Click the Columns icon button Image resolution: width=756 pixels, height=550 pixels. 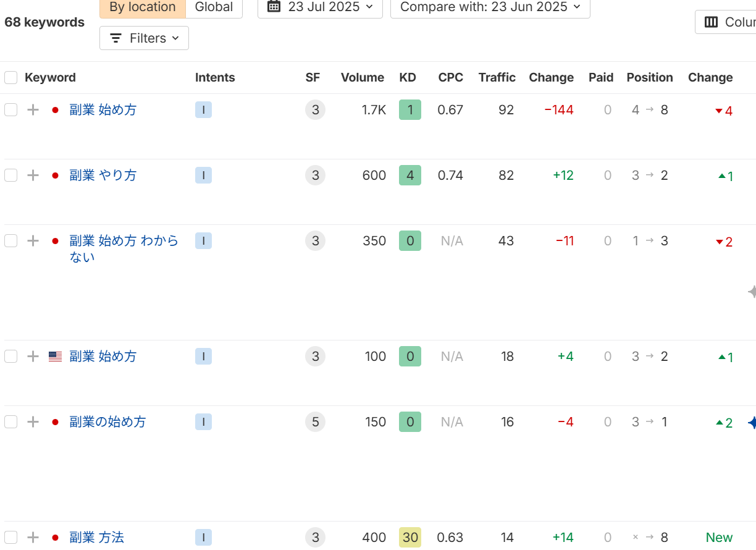click(712, 22)
